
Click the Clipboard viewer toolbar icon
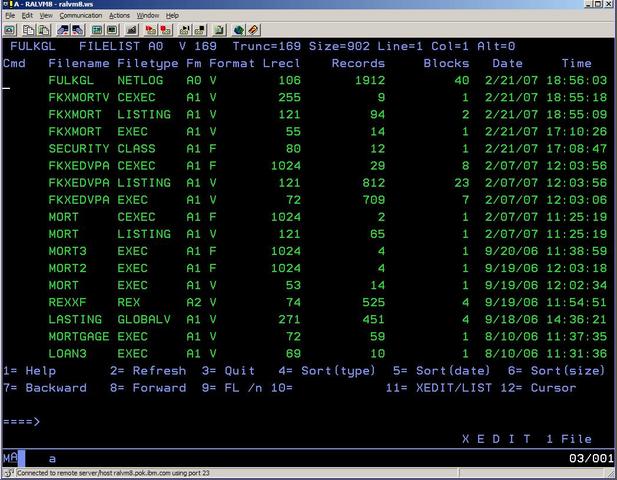(x=220, y=30)
